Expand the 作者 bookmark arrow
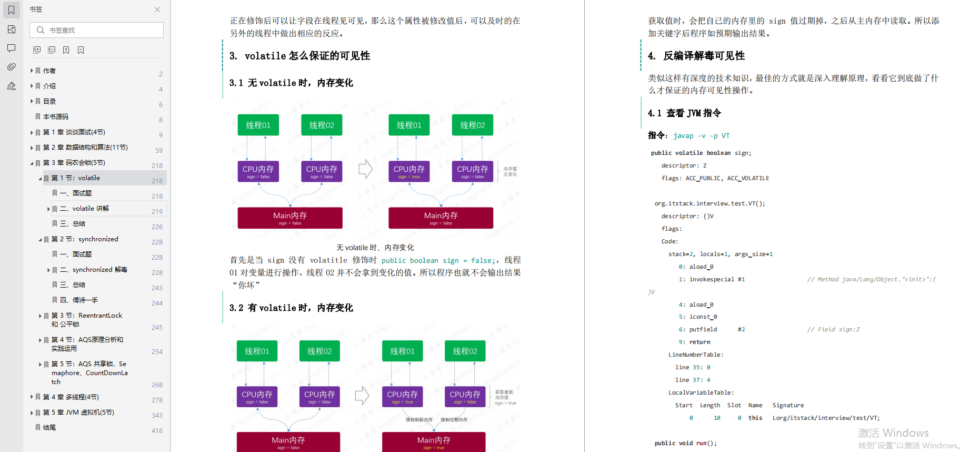The height and width of the screenshot is (452, 980). [32, 71]
